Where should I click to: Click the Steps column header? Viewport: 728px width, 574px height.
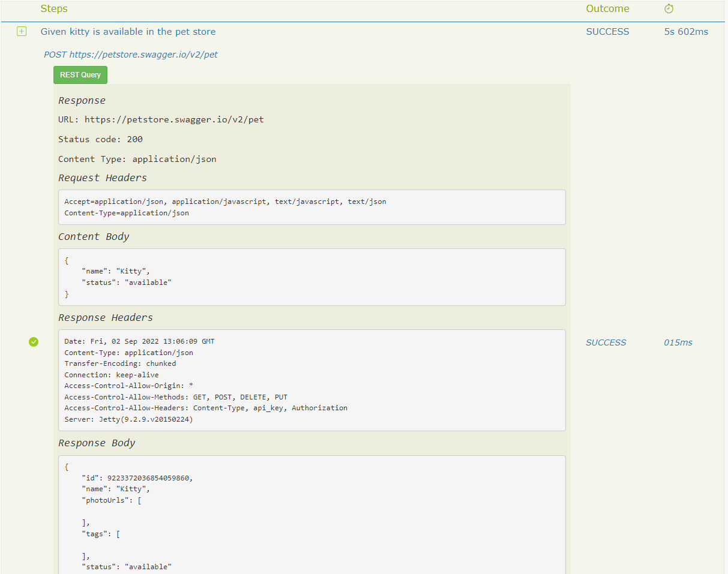[x=54, y=8]
